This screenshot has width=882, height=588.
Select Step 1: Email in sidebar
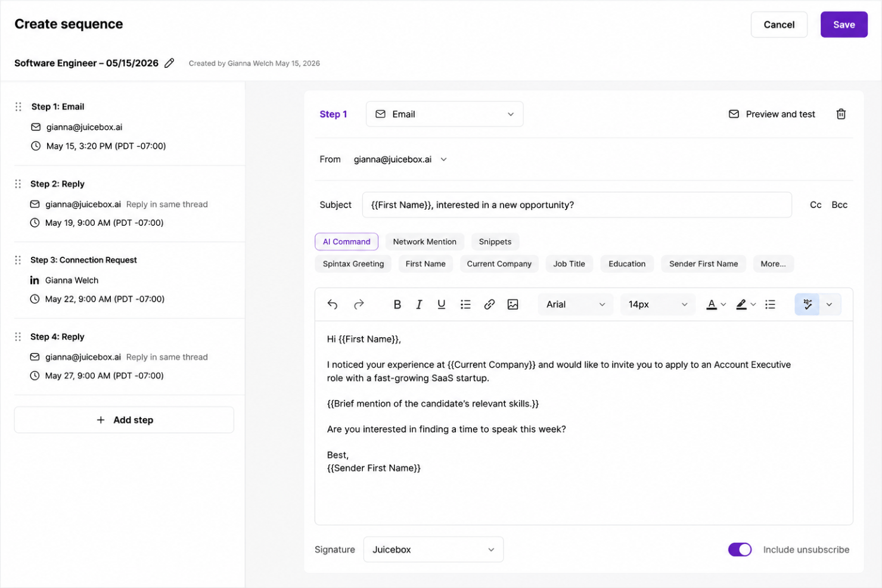pyautogui.click(x=58, y=107)
